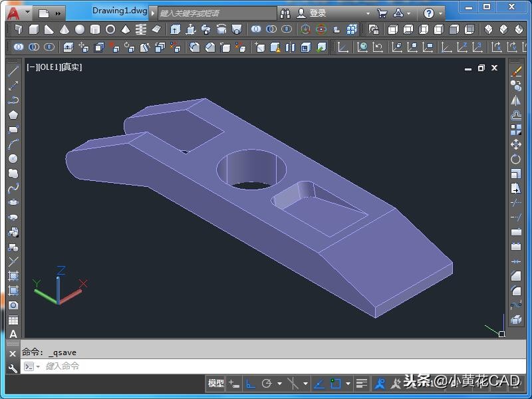Select the Line draw tool
Image resolution: width=532 pixels, height=399 pixels.
click(13, 71)
